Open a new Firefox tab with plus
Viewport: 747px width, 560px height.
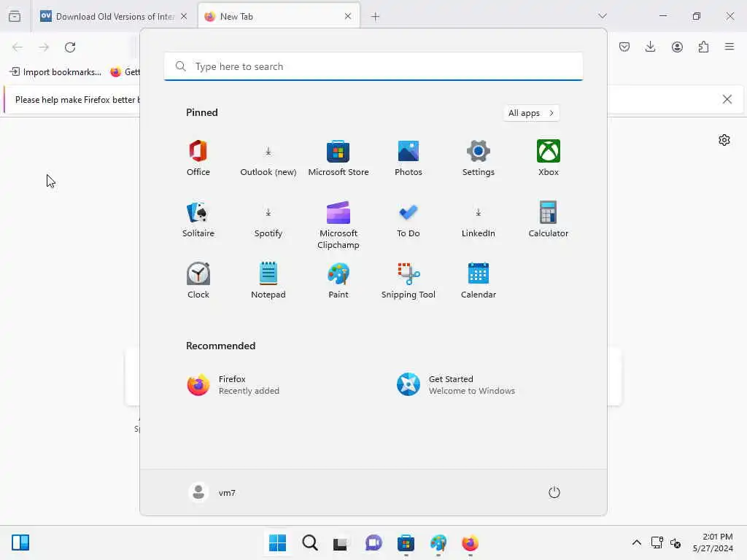376,17
